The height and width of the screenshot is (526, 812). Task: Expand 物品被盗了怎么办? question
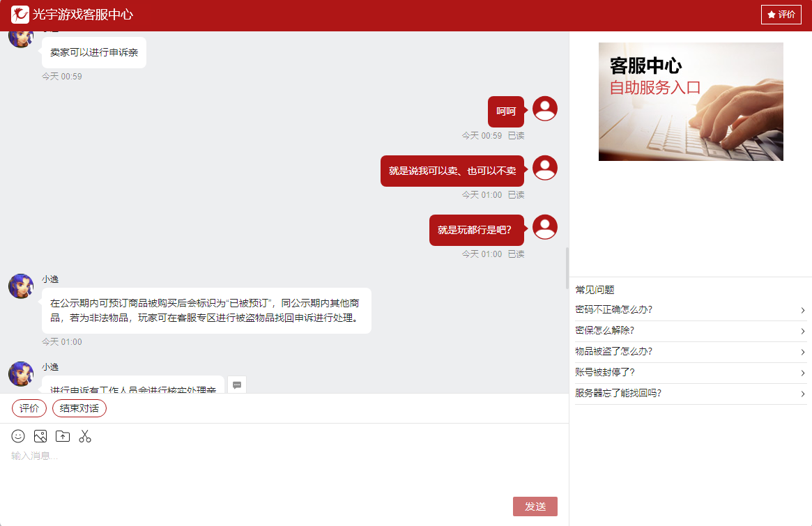[690, 352]
